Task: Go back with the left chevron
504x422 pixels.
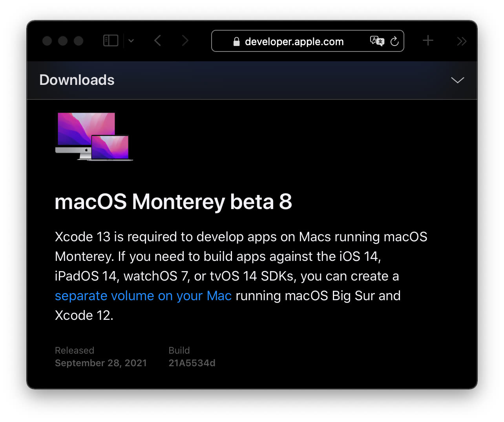Action: (x=158, y=40)
